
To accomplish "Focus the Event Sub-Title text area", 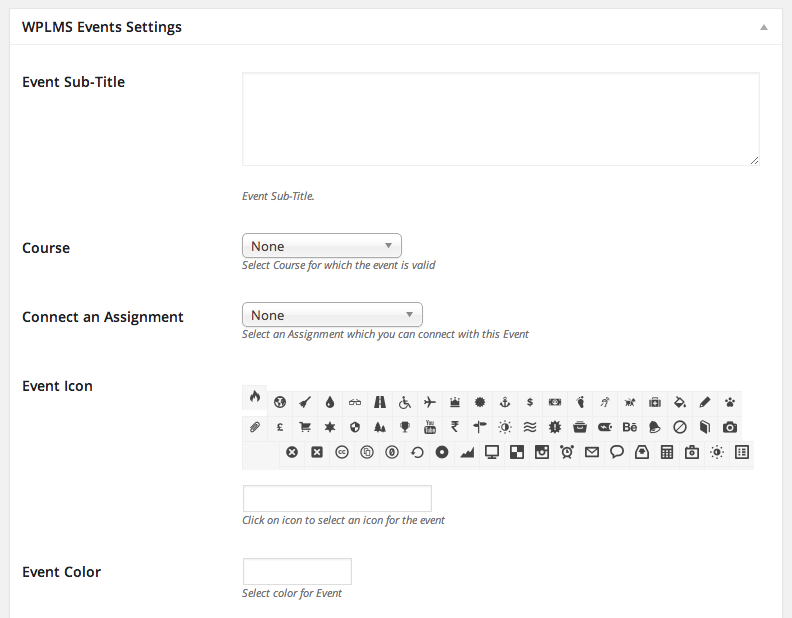I will [x=501, y=119].
